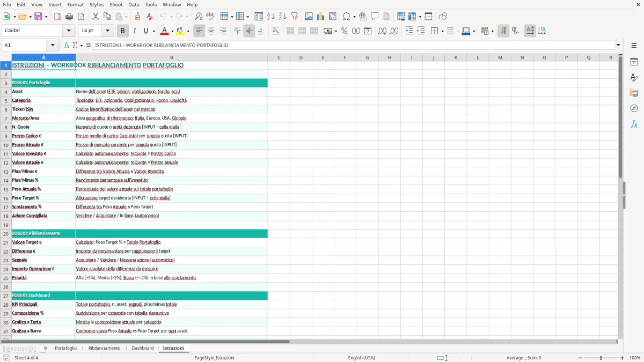The image size is (644, 362).
Task: Toggle Left-to-Right text direction
Action: click(503, 31)
